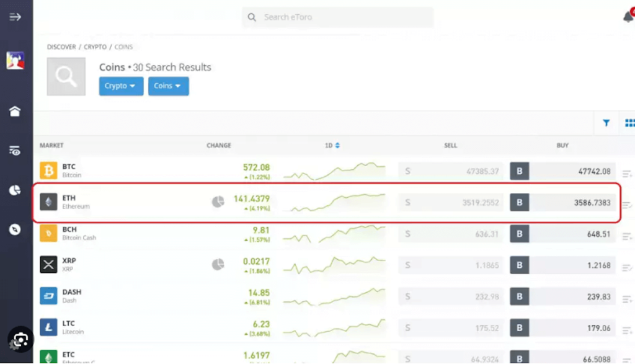Open the Coins filter dropdown
The height and width of the screenshot is (364, 635).
[168, 86]
